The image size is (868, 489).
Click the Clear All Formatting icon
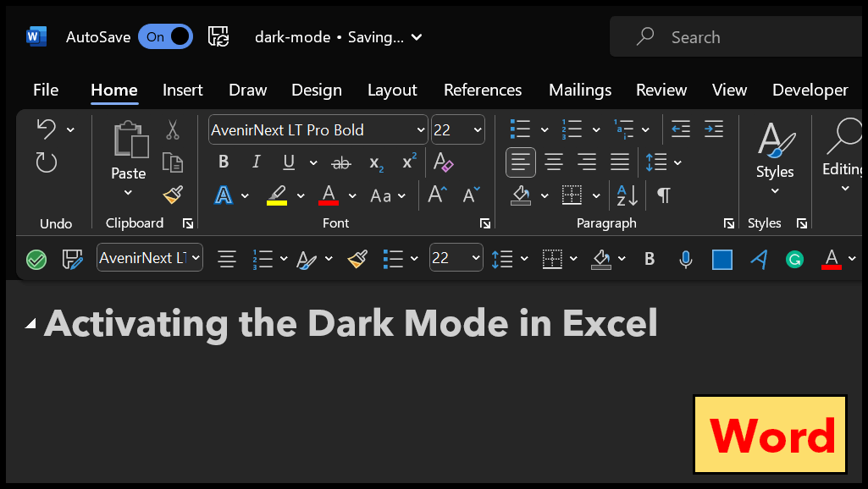(x=443, y=162)
